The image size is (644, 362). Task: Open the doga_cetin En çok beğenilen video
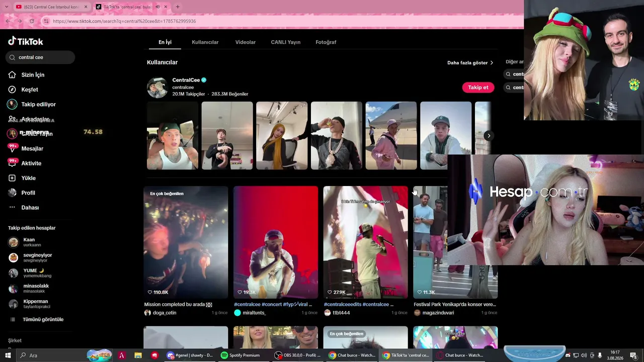(x=186, y=242)
